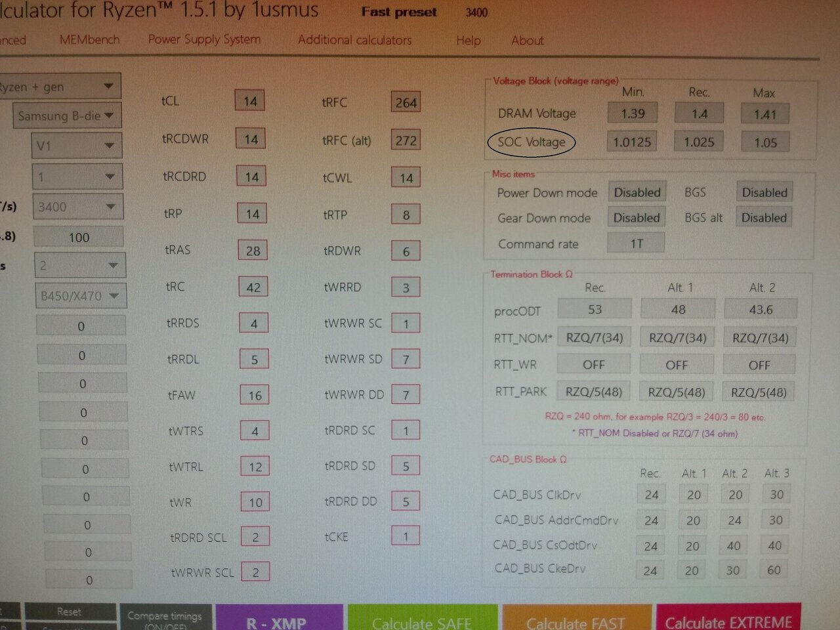
Task: Select the tRFC value 264 field
Action: (x=406, y=102)
